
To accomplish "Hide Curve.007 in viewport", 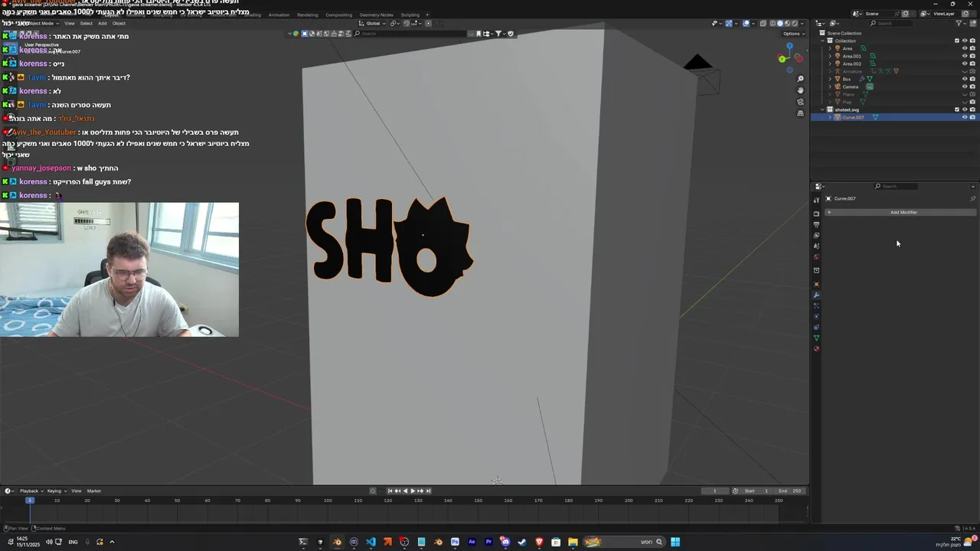I will click(965, 117).
